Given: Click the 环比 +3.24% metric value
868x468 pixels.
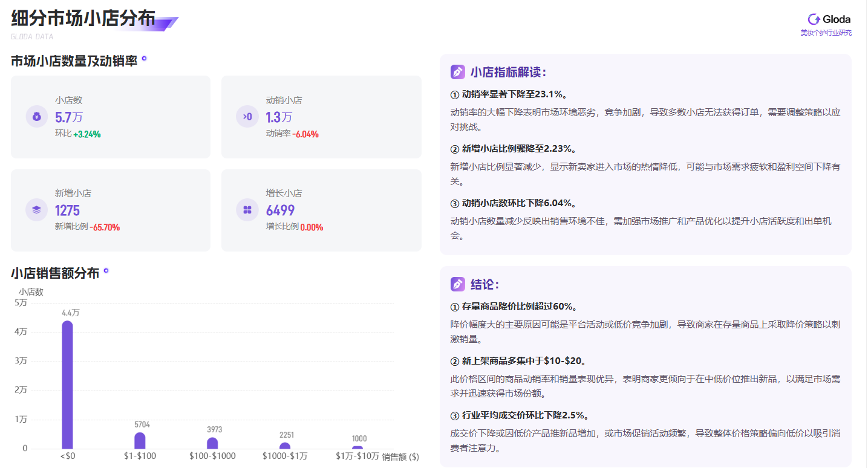Looking at the screenshot, I should (x=78, y=134).
